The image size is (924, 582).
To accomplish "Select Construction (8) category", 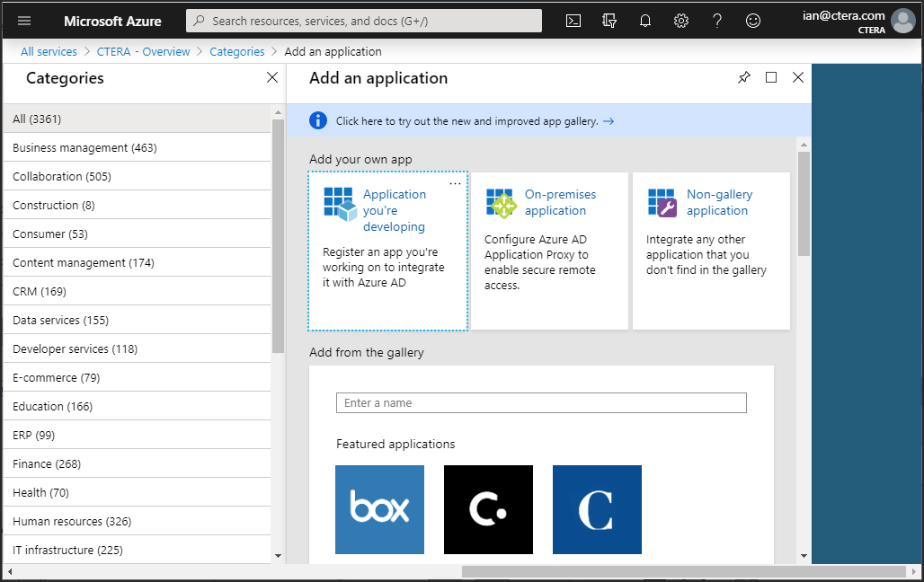I will click(x=137, y=206).
